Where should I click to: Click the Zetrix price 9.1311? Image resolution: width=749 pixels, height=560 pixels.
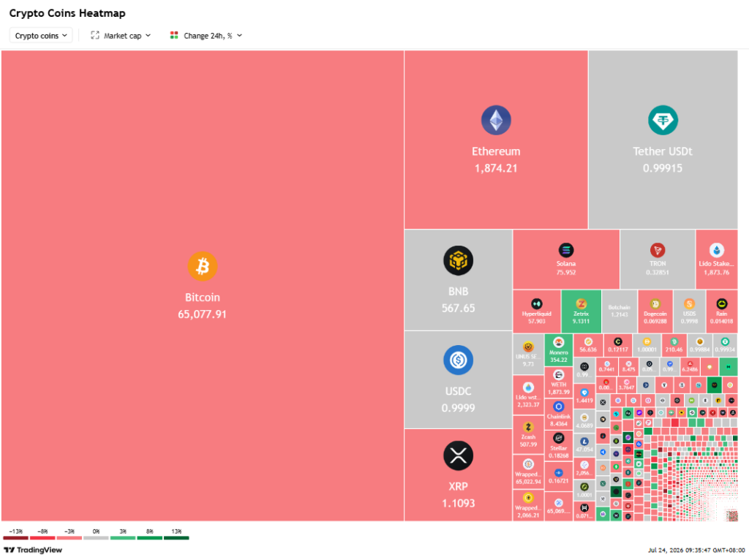point(581,321)
